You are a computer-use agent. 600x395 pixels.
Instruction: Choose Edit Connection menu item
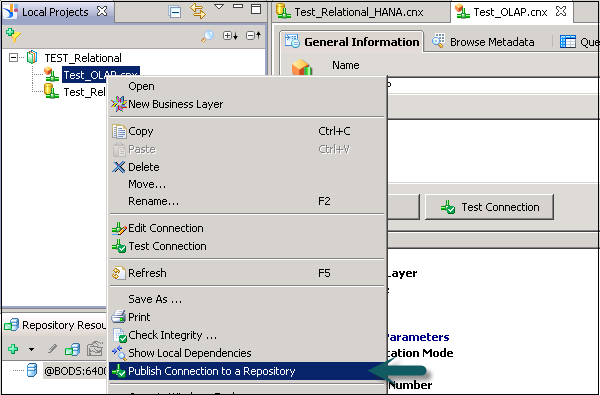click(247, 229)
